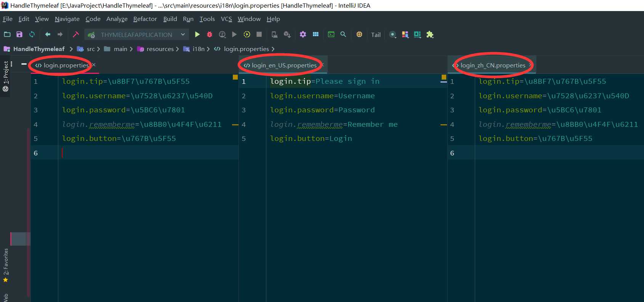
Task: Synchronize files with the refresh icon
Action: [32, 34]
